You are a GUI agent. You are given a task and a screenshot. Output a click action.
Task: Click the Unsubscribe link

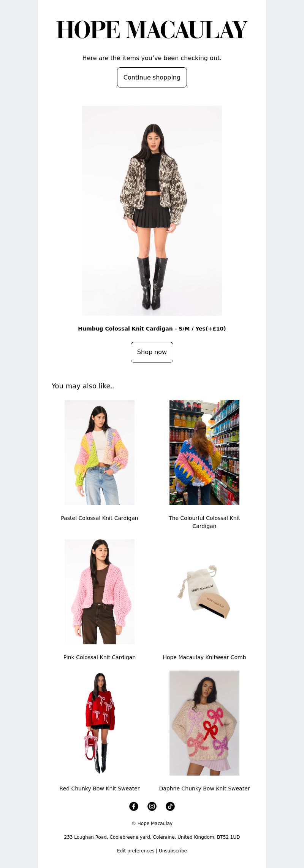pyautogui.click(x=173, y=851)
